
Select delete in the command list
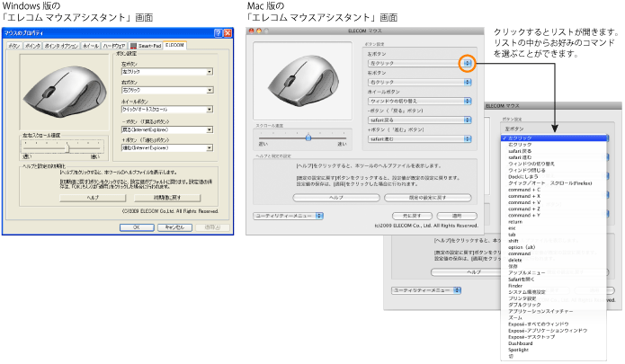click(x=554, y=260)
